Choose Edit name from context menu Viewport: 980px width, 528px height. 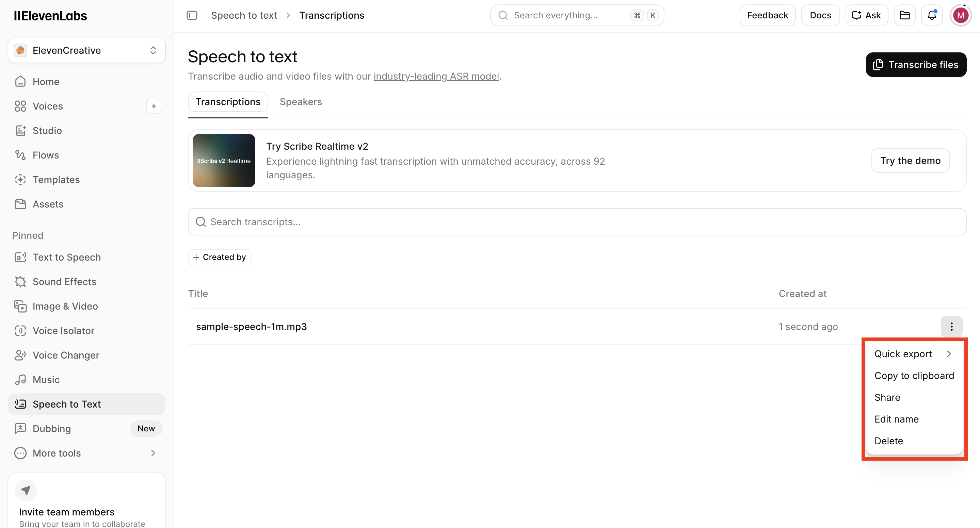coord(914,419)
